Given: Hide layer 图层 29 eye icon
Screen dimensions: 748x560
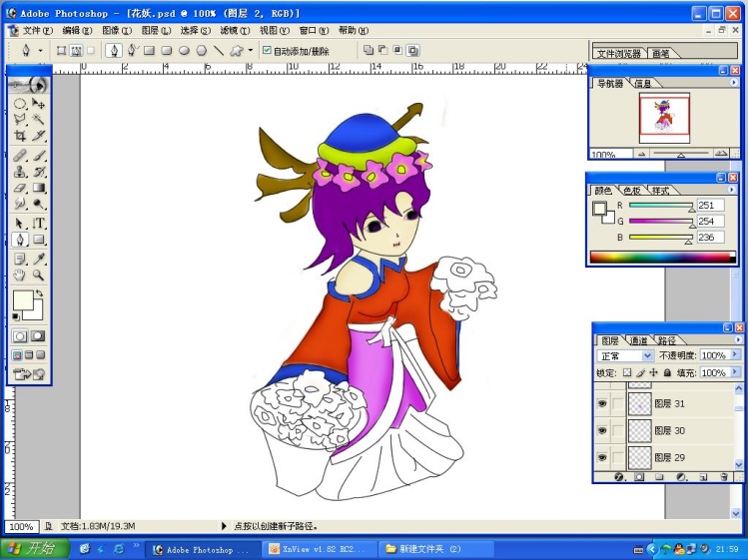Looking at the screenshot, I should (602, 457).
